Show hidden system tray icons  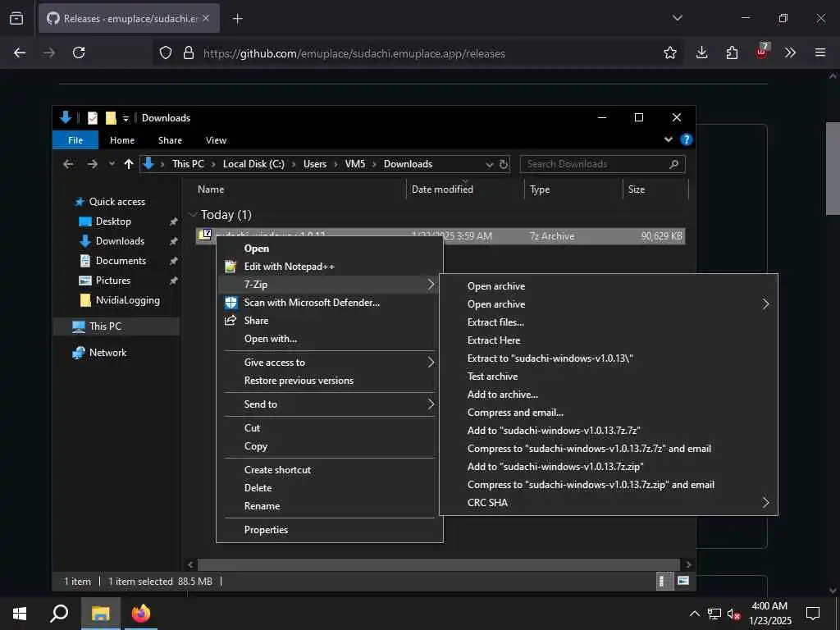click(694, 614)
